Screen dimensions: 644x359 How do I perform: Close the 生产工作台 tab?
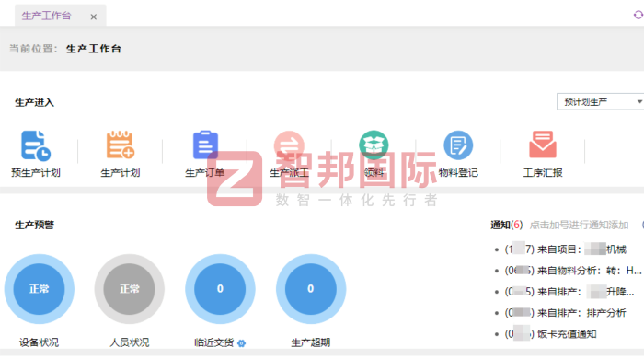coord(94,17)
